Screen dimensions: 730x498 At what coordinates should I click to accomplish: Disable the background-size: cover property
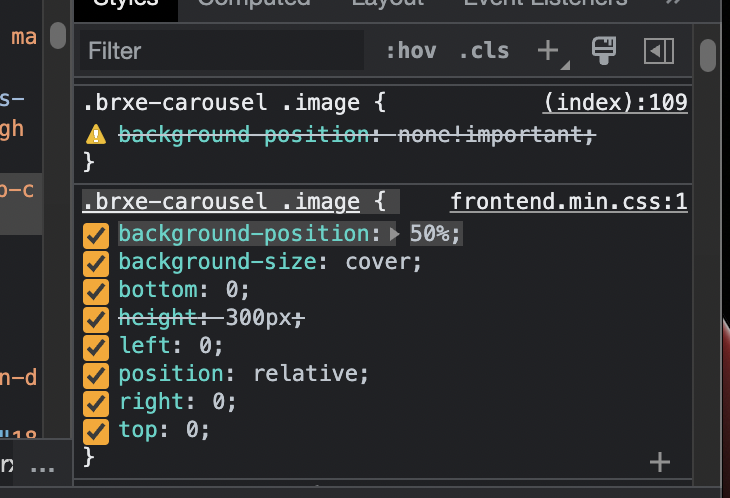click(x=96, y=263)
